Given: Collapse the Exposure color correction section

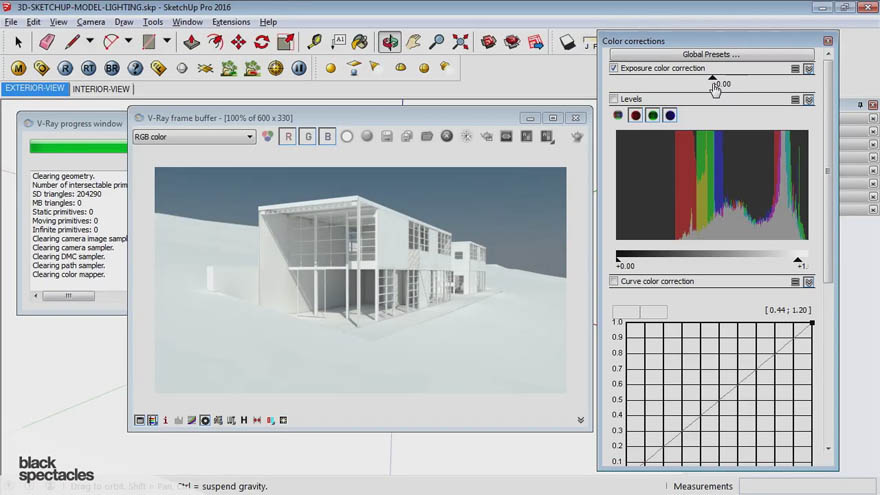Looking at the screenshot, I should click(x=809, y=68).
